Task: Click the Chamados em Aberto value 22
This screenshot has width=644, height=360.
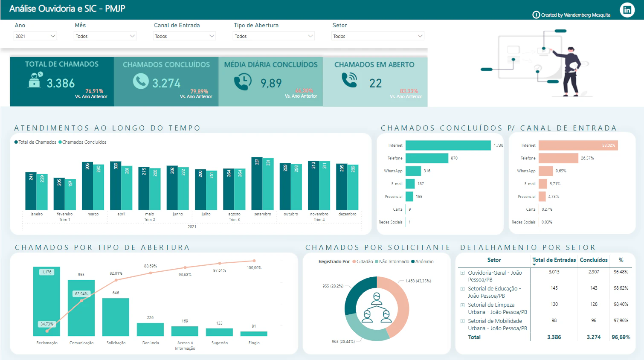Action: coord(376,83)
